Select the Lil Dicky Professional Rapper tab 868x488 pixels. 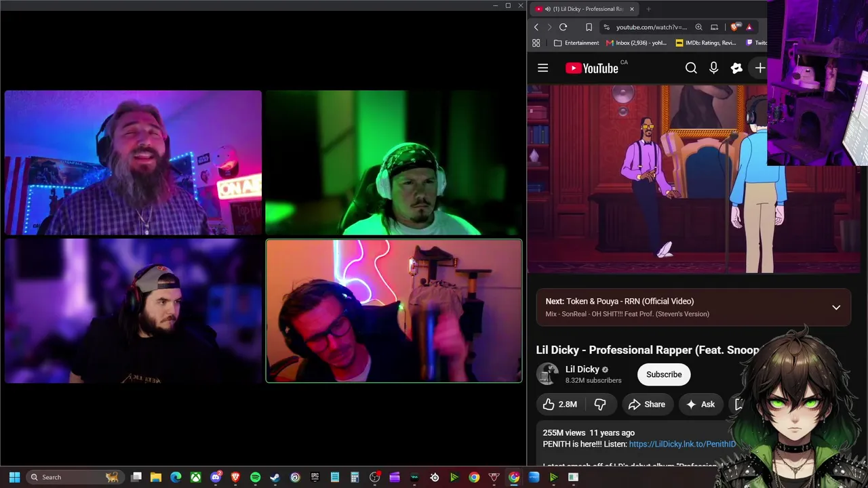585,9
